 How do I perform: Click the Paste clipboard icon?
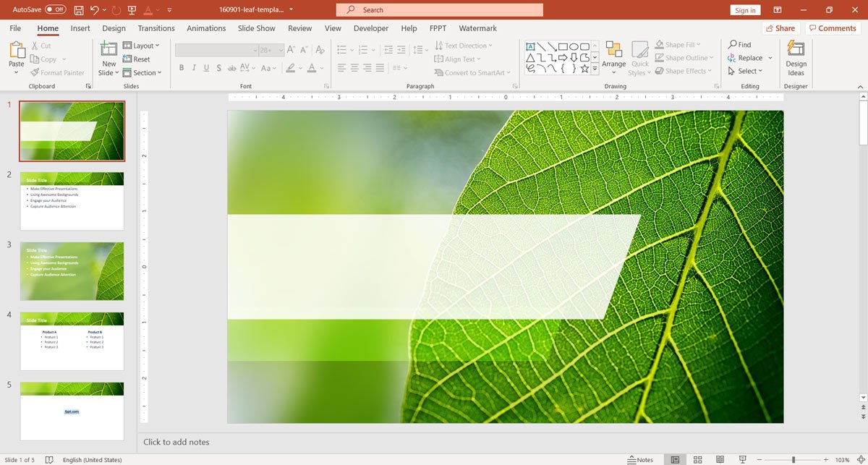click(x=17, y=51)
